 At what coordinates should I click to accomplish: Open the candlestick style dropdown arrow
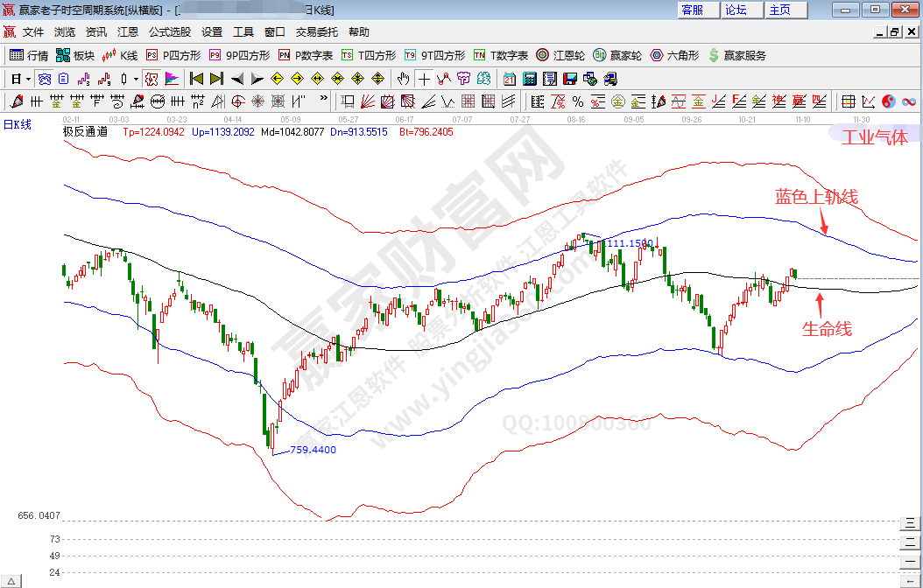click(x=136, y=79)
